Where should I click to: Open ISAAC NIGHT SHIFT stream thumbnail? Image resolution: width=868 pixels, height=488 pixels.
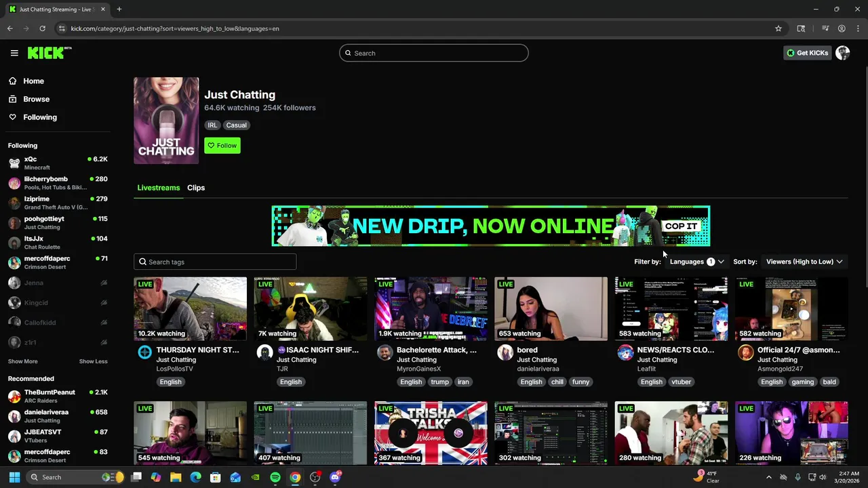pyautogui.click(x=311, y=308)
